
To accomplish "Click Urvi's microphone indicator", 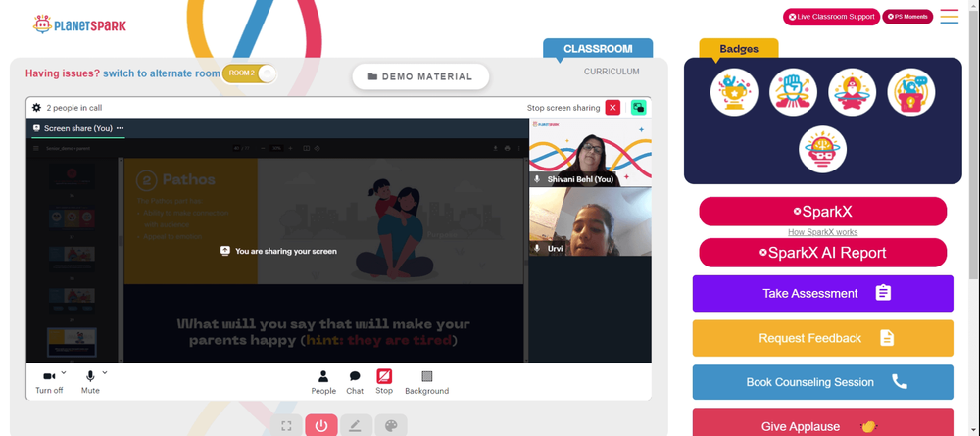I will (x=537, y=249).
